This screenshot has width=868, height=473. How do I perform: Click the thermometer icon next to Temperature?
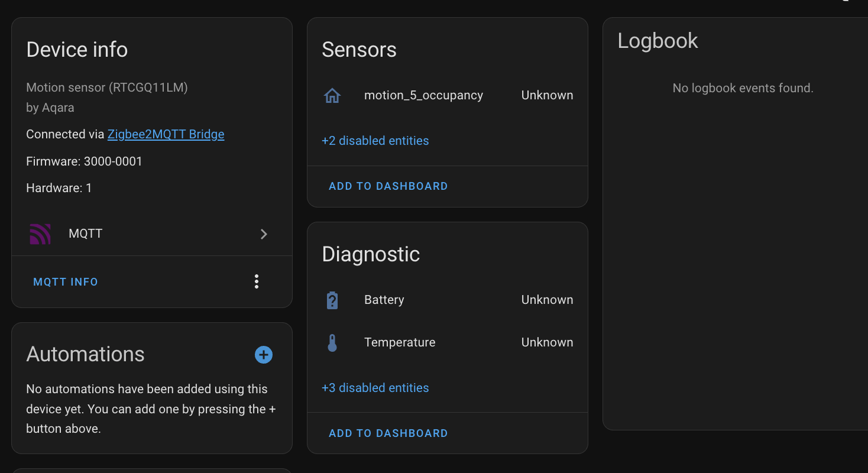click(x=332, y=342)
